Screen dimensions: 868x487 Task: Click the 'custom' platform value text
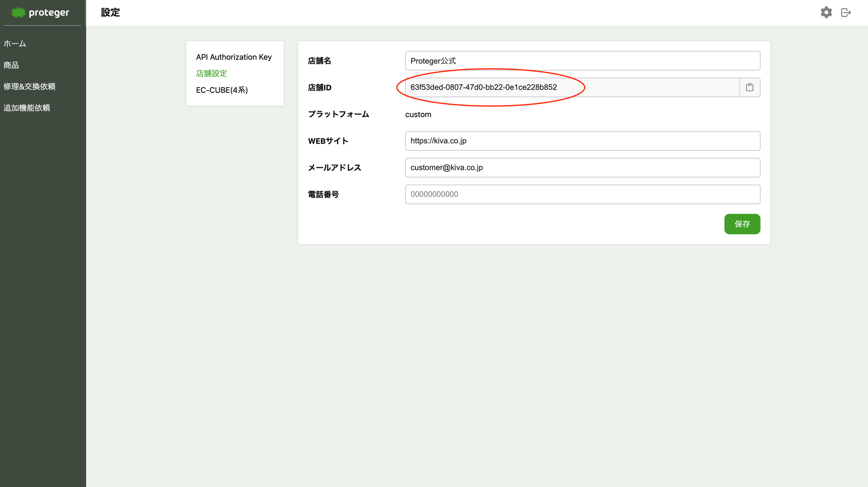click(x=418, y=114)
